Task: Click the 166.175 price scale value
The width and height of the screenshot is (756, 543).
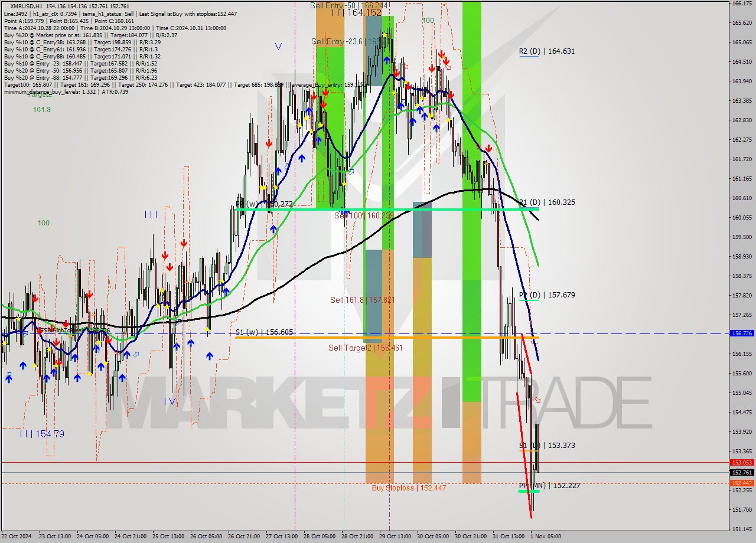Action: (742, 4)
